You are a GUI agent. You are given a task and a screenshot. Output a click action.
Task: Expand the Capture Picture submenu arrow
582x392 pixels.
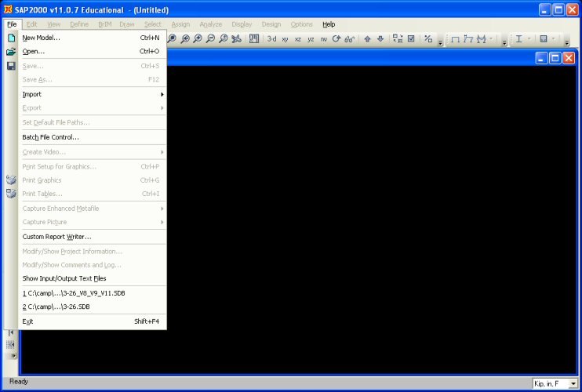tap(162, 222)
